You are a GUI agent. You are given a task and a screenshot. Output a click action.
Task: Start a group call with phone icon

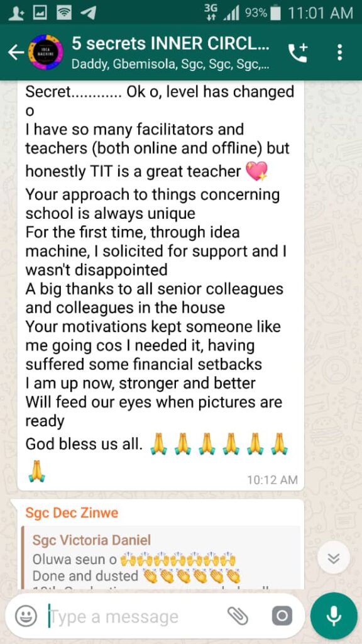click(297, 53)
